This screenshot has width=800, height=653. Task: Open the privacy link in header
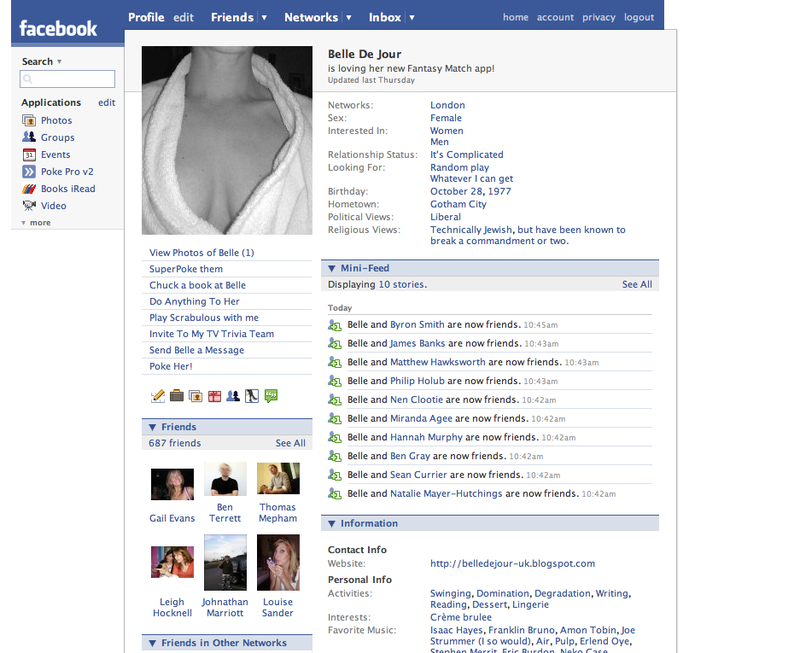pyautogui.click(x=599, y=17)
